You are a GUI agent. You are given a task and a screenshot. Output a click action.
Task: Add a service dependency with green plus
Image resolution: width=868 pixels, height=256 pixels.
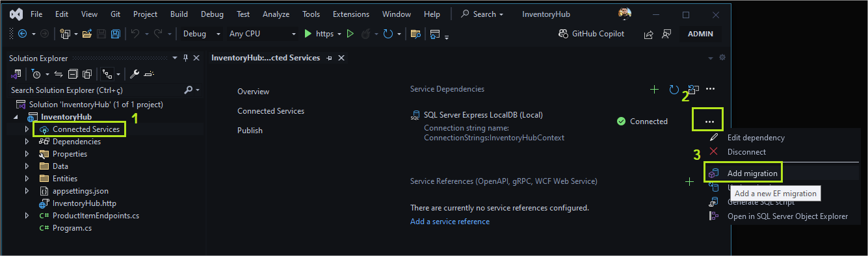654,89
